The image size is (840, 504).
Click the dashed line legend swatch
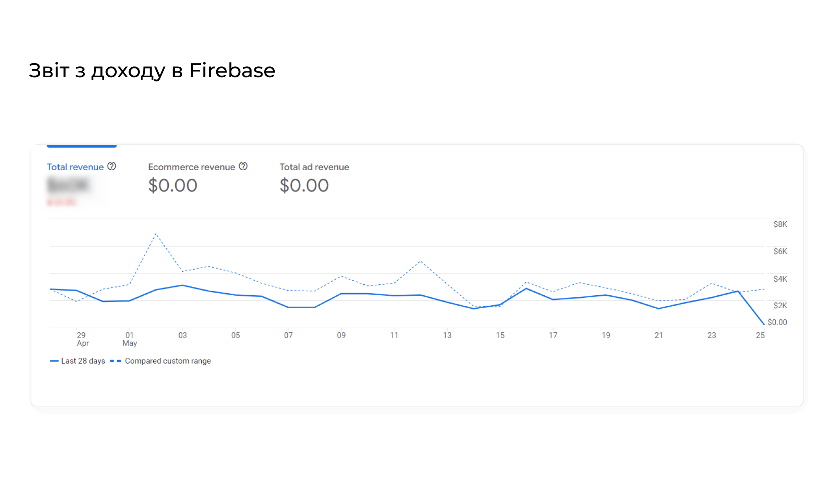click(115, 361)
